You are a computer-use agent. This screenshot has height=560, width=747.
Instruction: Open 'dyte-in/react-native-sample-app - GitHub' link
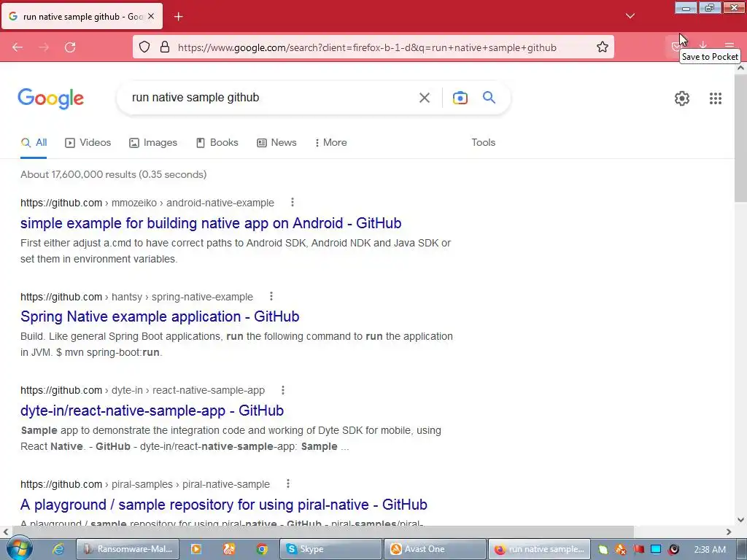click(x=152, y=410)
